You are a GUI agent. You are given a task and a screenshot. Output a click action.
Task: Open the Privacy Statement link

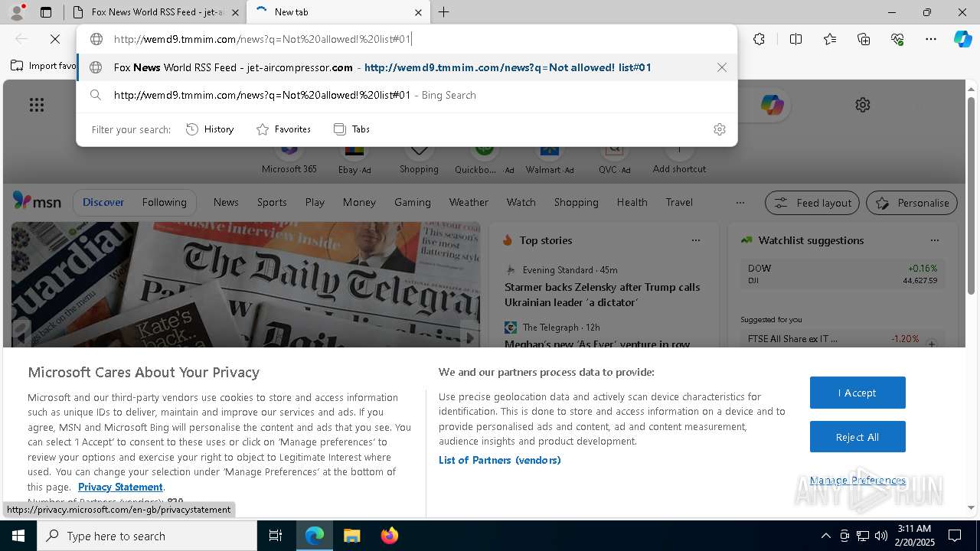[120, 487]
